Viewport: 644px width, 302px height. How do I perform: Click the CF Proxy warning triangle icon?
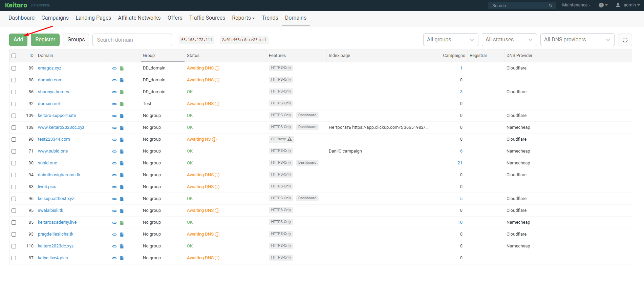[289, 139]
